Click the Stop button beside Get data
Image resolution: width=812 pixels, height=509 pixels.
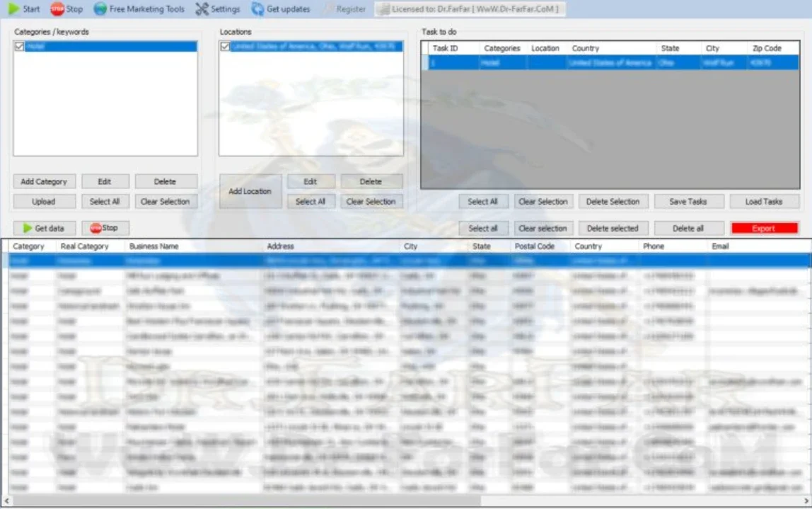coord(105,228)
